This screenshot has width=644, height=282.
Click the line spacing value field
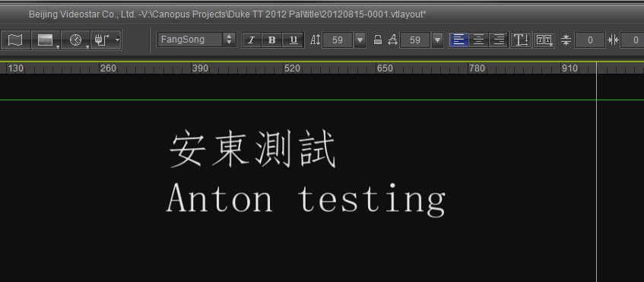(x=590, y=40)
